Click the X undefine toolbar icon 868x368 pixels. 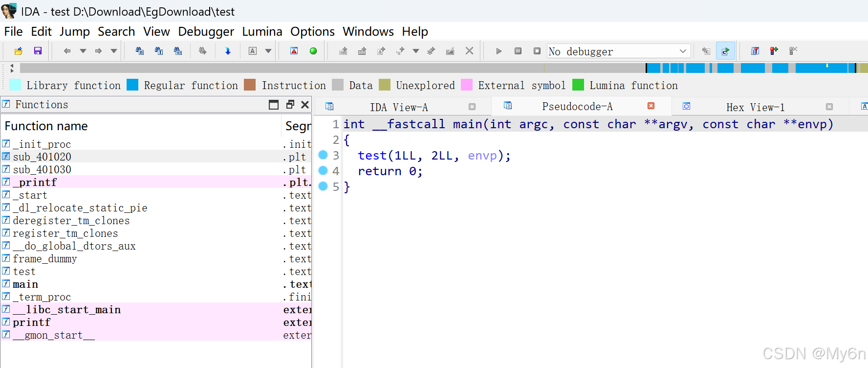coord(469,51)
